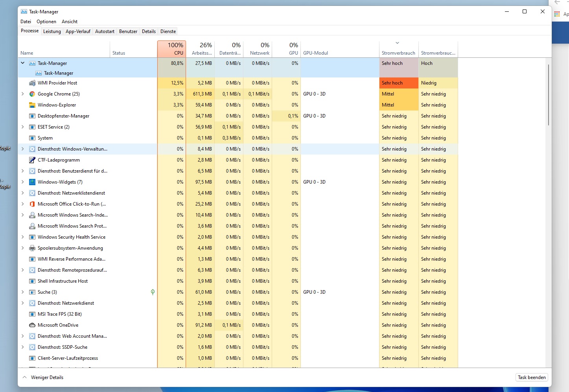The image size is (569, 392).
Task: Click the Task beenden button
Action: (x=532, y=377)
